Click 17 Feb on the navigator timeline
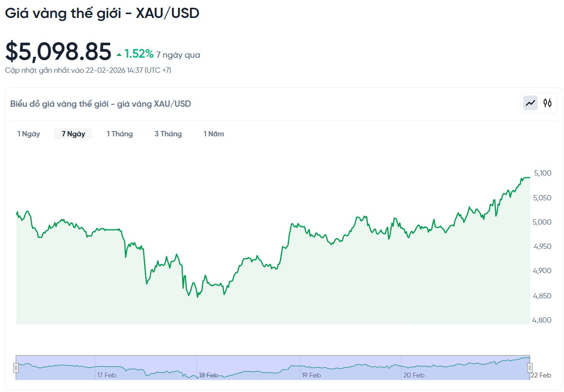Image resolution: width=564 pixels, height=392 pixels. 107,375
